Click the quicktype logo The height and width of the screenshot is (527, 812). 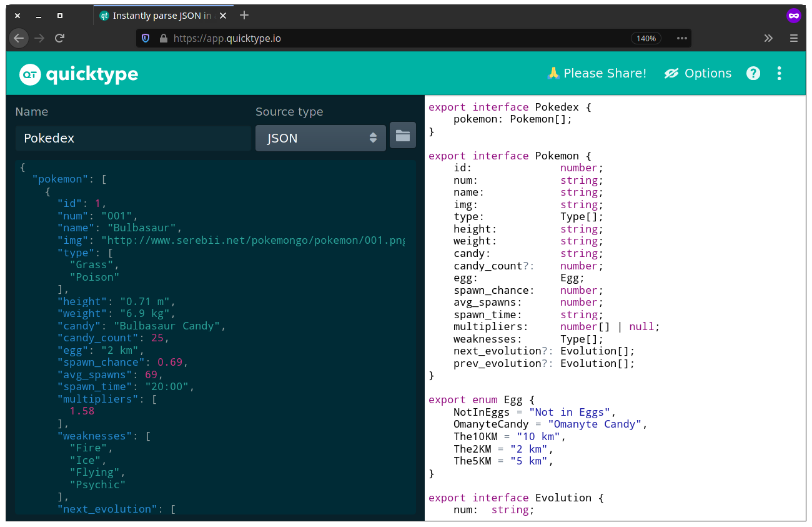pyautogui.click(x=79, y=74)
